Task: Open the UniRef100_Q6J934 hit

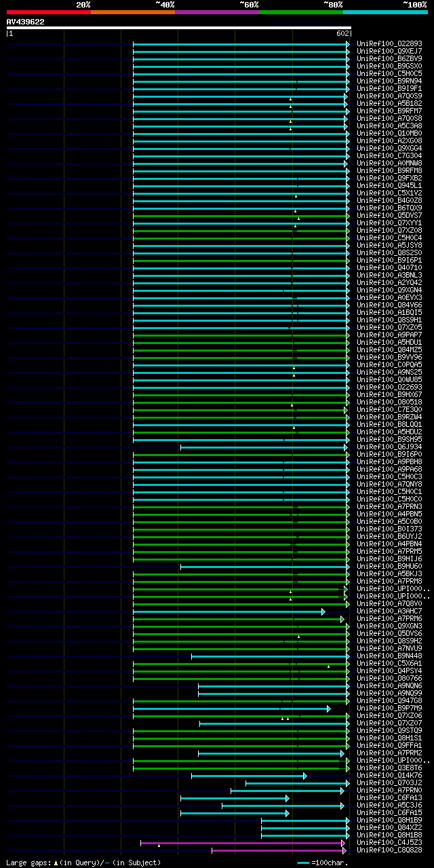Action: point(389,447)
